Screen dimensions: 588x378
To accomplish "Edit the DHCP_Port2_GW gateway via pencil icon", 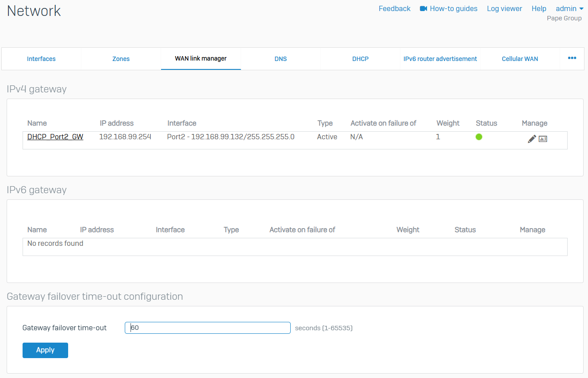I will (531, 139).
